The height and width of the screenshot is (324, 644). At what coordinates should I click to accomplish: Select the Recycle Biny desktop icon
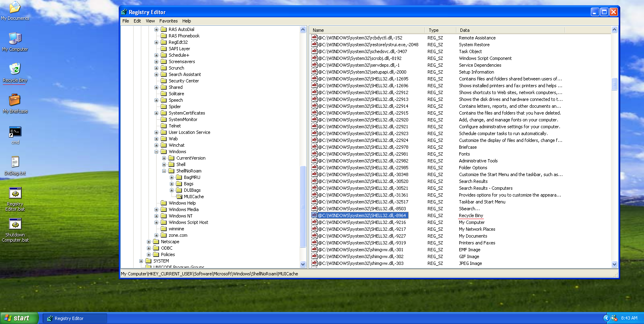(x=15, y=70)
